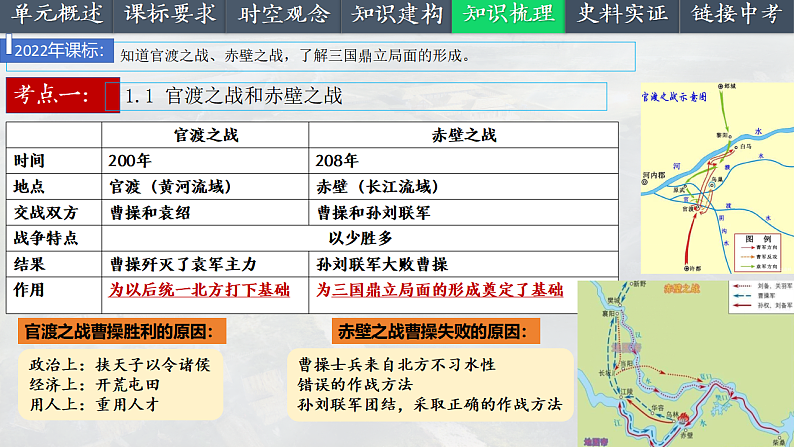Click the 结果 row label
The image size is (794, 447).
[x=54, y=264]
